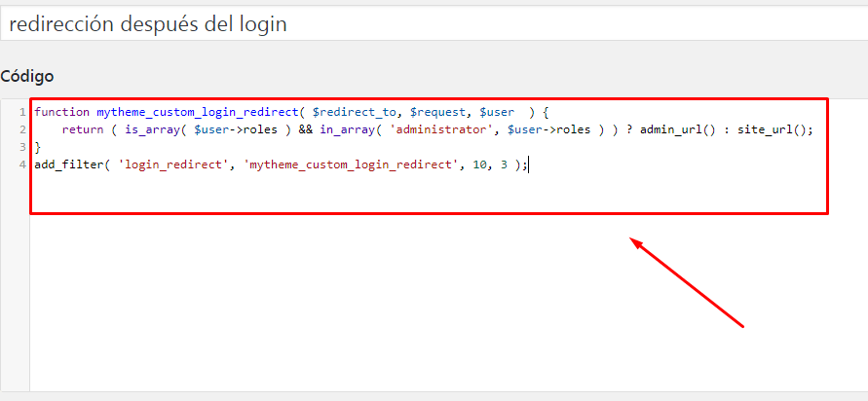Click the snippet title field 'redirección después del login'
The height and width of the screenshot is (401, 868).
[x=434, y=23]
